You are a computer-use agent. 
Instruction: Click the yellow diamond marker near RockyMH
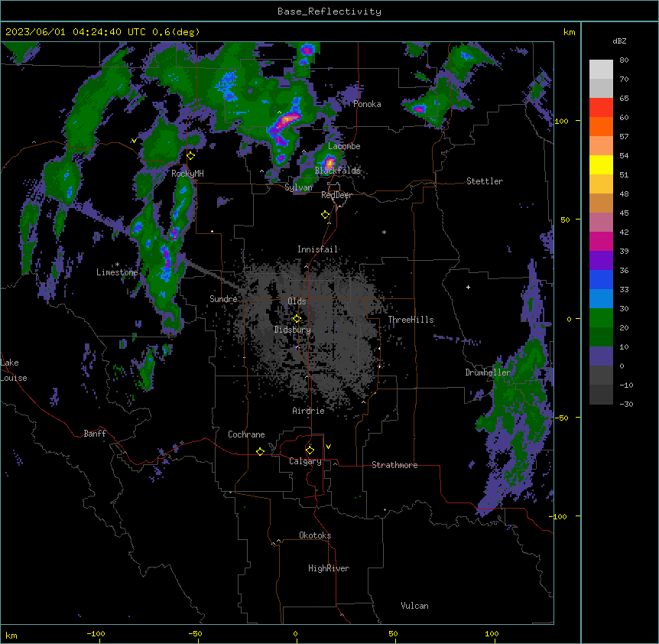[x=191, y=156]
